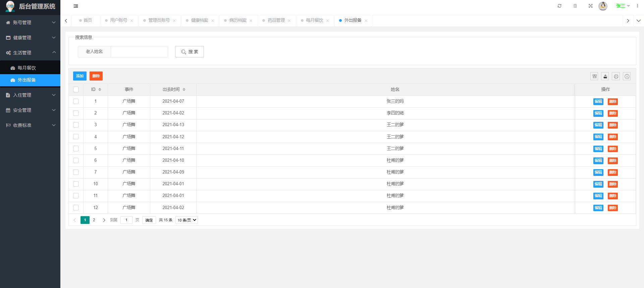
Task: Open the user avatar picture
Action: pos(603,6)
